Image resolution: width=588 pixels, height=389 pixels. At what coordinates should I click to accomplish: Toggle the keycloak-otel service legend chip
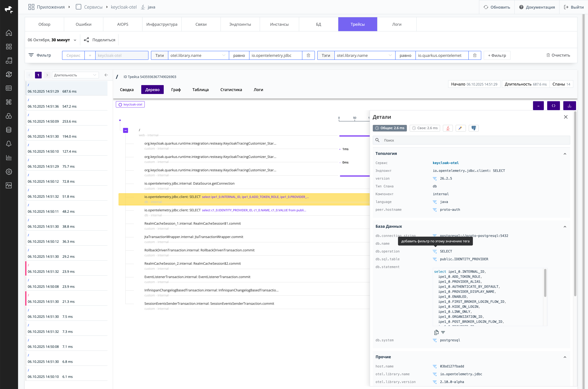(x=130, y=104)
